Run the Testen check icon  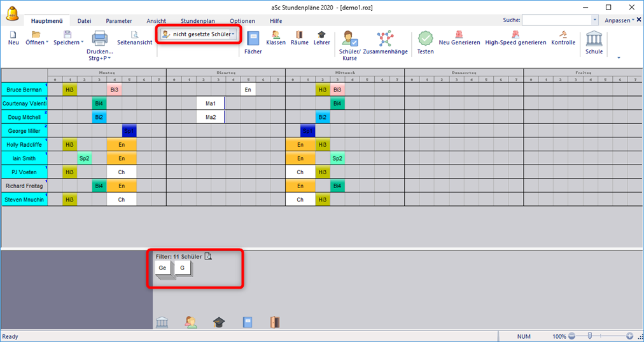(x=425, y=39)
